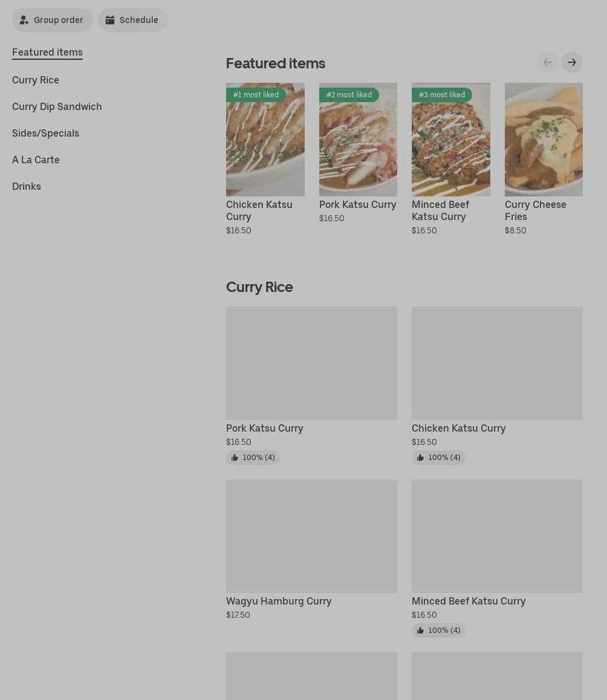The width and height of the screenshot is (607, 700).
Task: Open Pork Katsu Curry image in Curry Rice
Action: 311,363
